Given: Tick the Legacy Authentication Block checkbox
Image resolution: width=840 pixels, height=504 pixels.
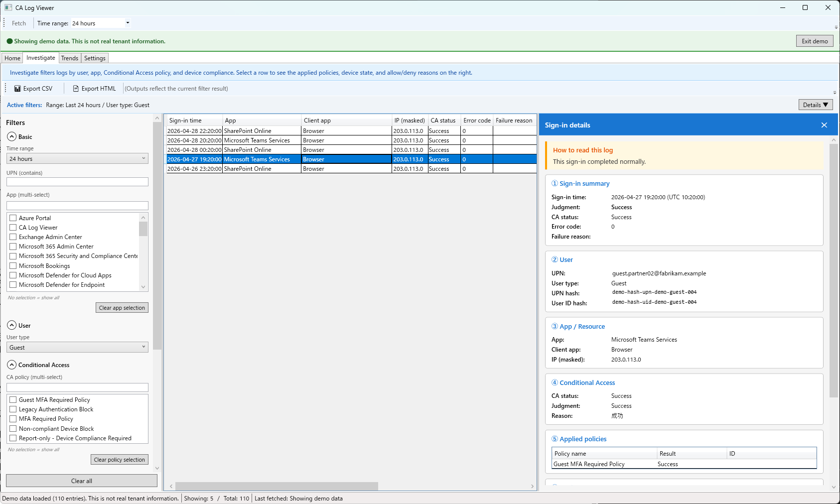Looking at the screenshot, I should pyautogui.click(x=13, y=409).
